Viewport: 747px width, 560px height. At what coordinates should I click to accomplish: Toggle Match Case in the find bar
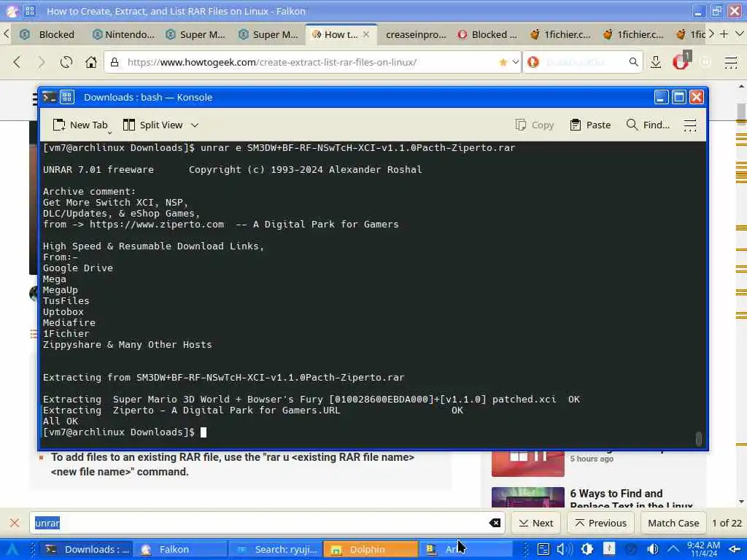[673, 523]
